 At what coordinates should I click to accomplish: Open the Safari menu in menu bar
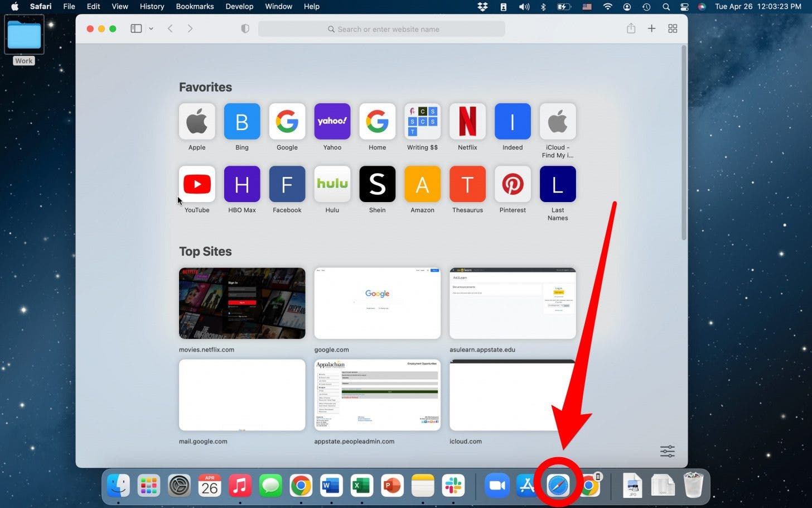point(41,7)
